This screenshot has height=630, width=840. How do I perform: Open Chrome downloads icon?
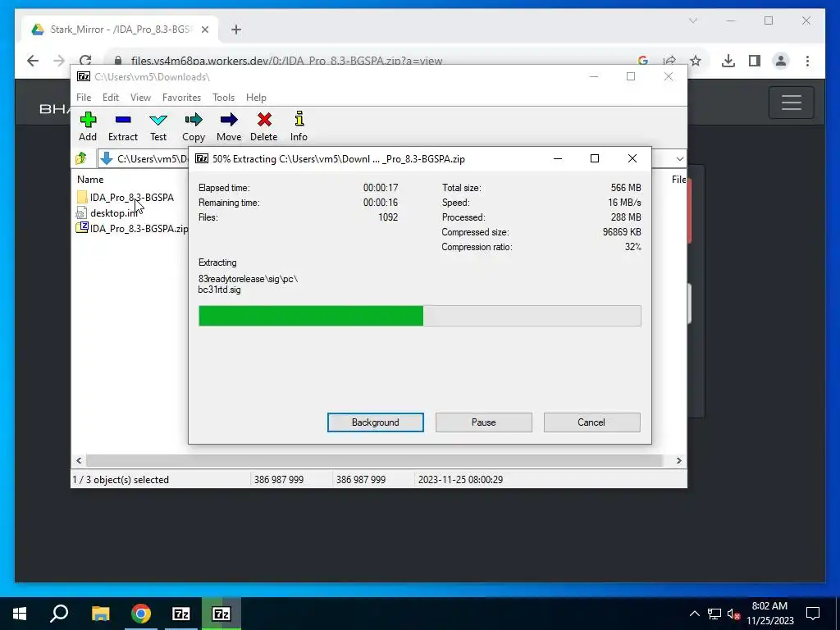click(x=728, y=61)
